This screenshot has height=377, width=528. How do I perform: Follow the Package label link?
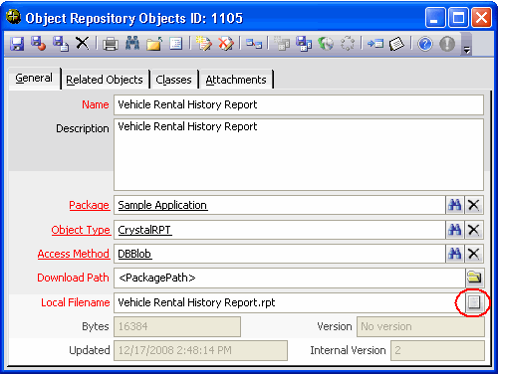89,205
